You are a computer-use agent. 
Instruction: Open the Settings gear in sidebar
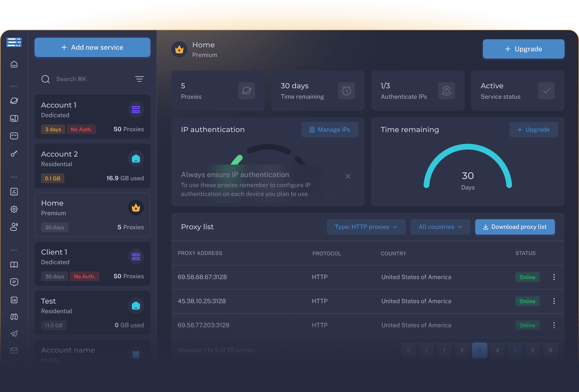coord(14,209)
